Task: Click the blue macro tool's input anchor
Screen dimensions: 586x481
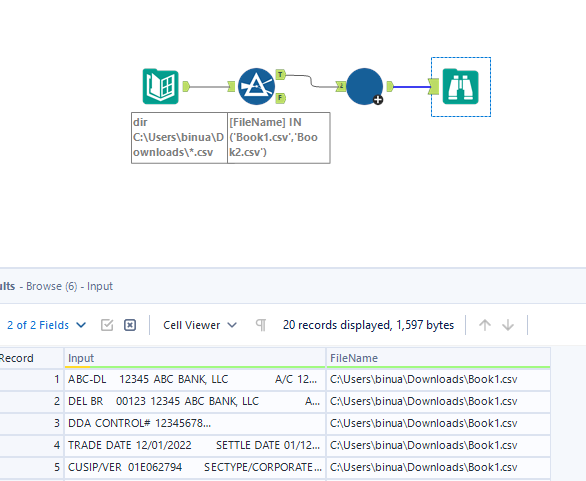Action: [x=341, y=86]
